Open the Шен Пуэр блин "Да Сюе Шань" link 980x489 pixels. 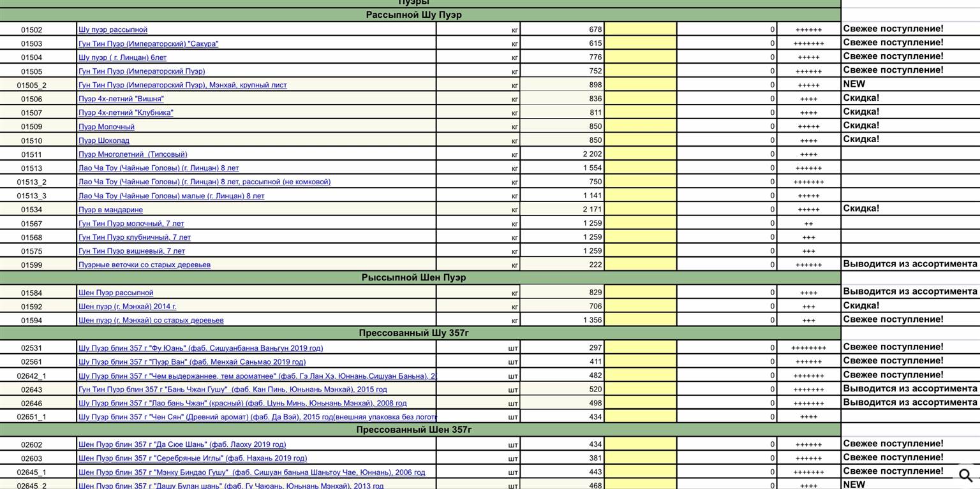(182, 445)
